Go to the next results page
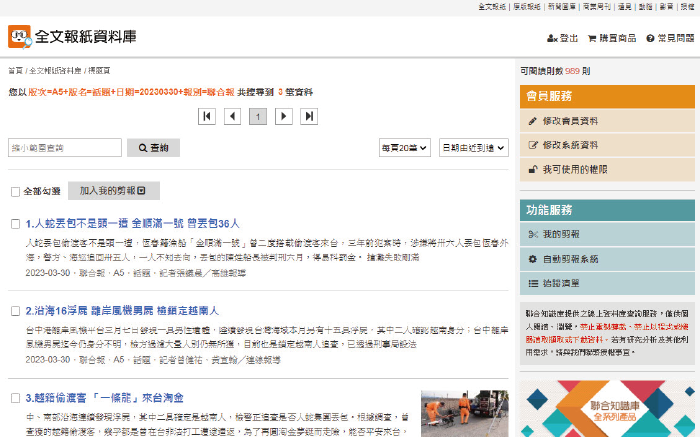Image resolution: width=700 pixels, height=437 pixels. click(x=284, y=117)
